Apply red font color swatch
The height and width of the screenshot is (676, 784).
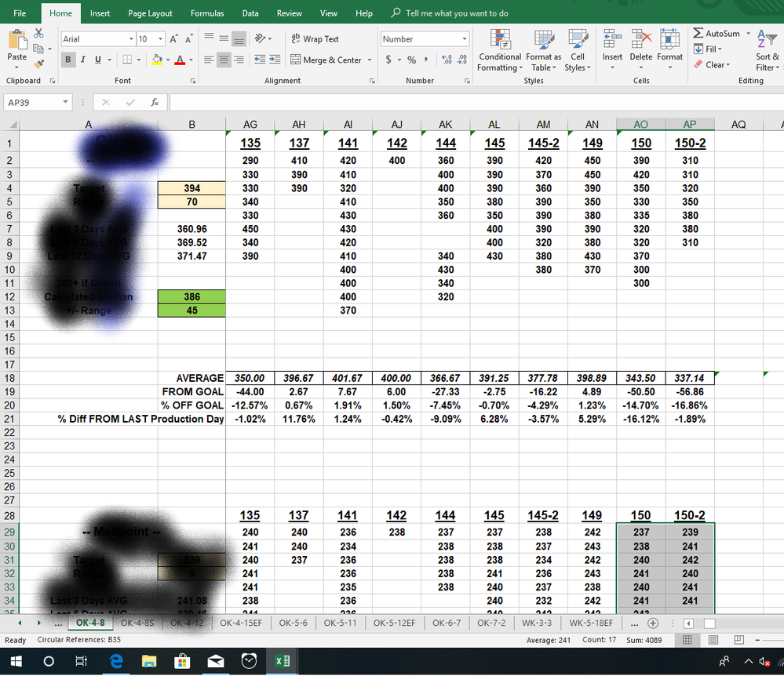tap(181, 60)
